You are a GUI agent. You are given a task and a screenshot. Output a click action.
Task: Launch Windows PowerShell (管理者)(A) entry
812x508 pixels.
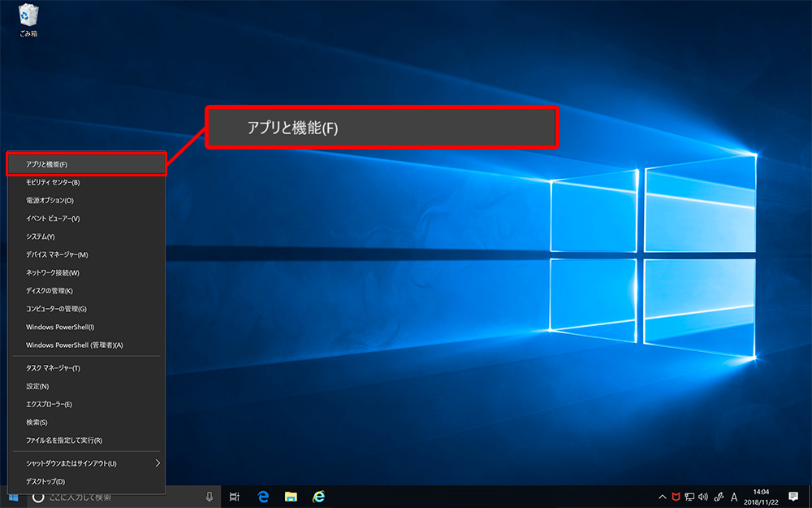tap(87, 345)
